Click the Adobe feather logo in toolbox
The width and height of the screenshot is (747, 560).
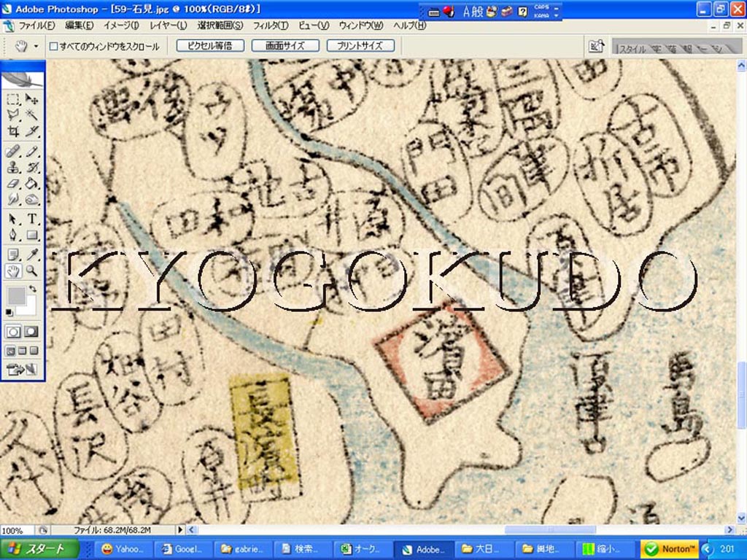(x=23, y=80)
